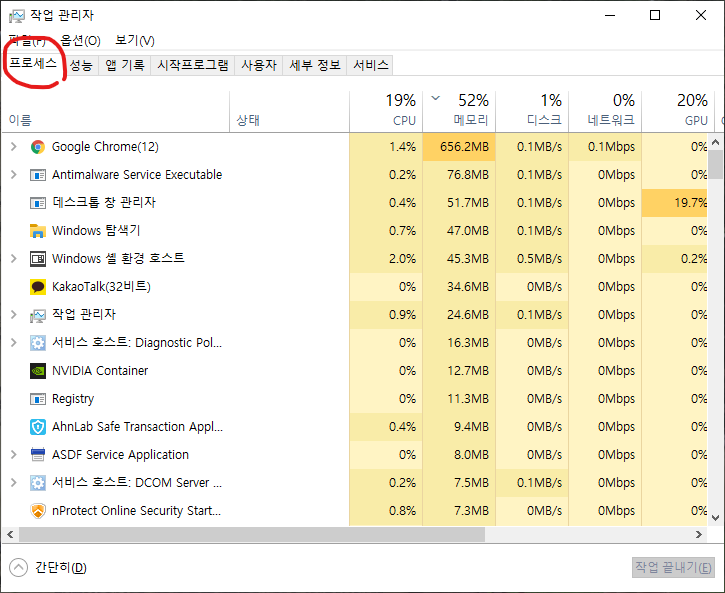Viewport: 725px width, 593px height.
Task: Switch to the 사용자 tab
Action: coord(259,65)
